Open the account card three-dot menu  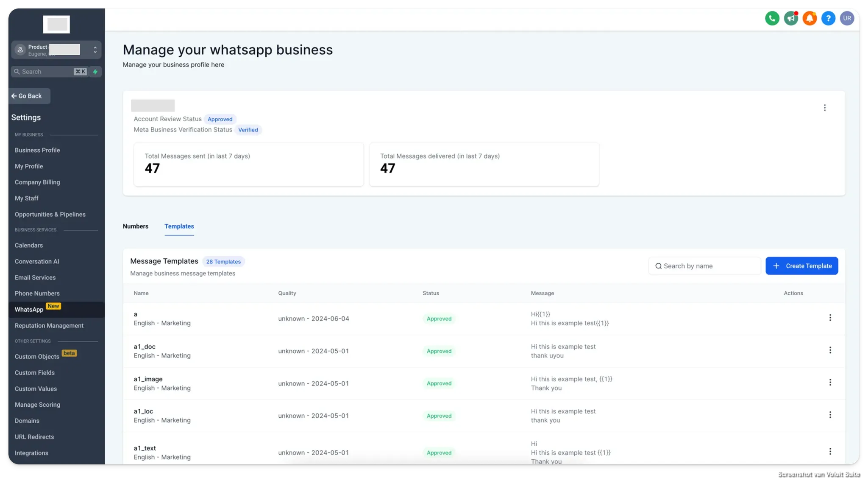coord(824,108)
